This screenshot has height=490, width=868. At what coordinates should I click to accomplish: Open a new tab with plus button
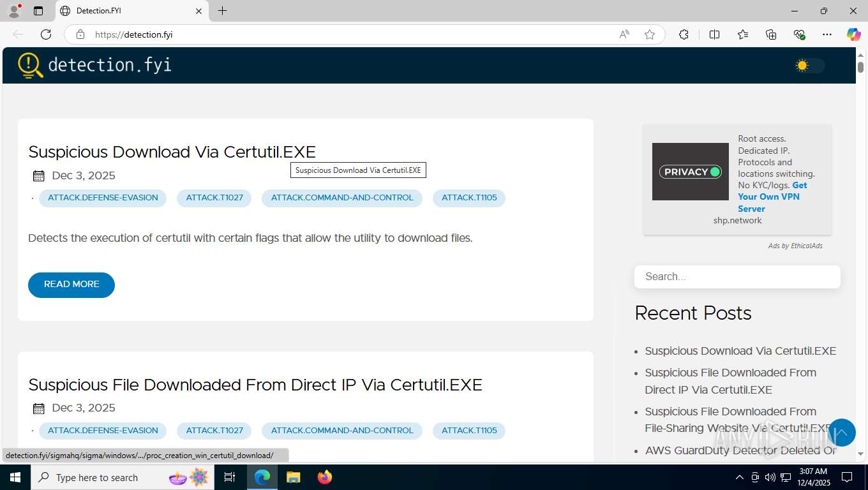(222, 11)
